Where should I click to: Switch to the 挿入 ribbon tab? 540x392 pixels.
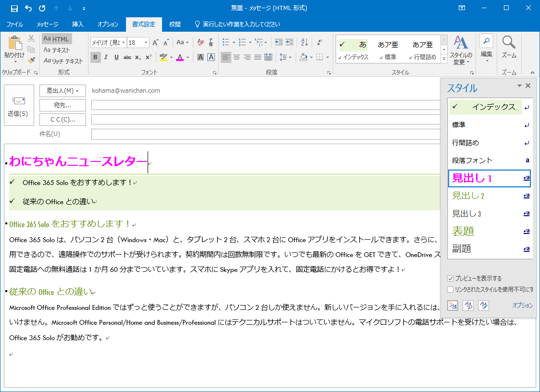77,24
